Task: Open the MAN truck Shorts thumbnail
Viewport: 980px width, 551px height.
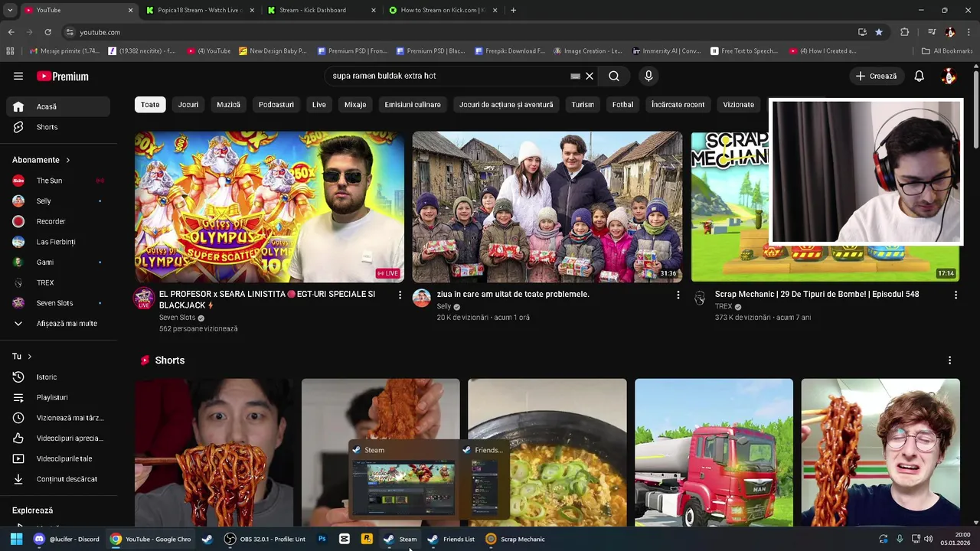Action: point(714,452)
